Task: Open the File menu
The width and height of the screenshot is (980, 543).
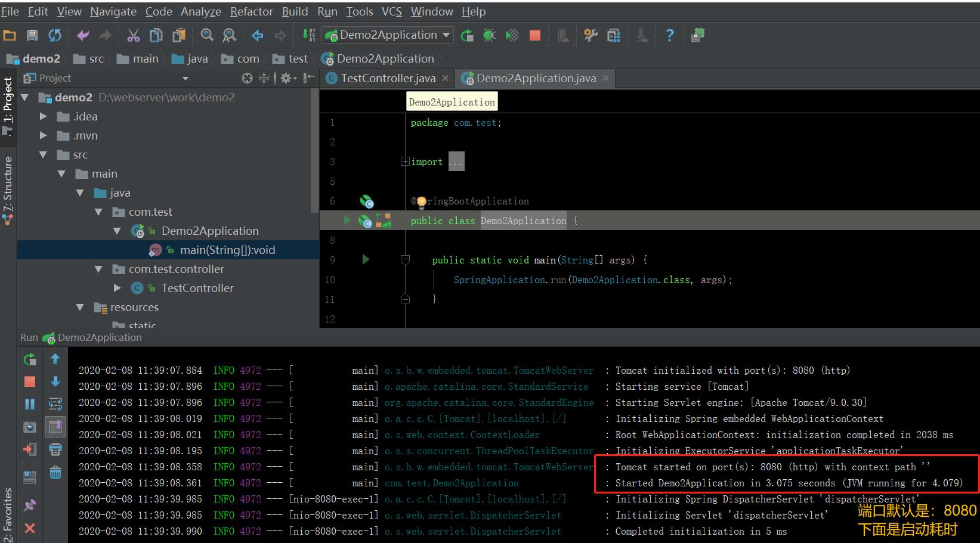Action: point(10,11)
